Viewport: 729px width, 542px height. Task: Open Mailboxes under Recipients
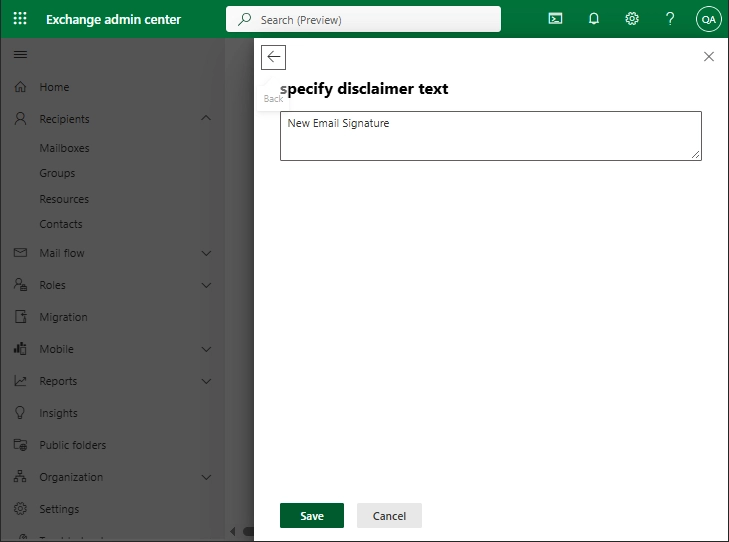coord(64,148)
